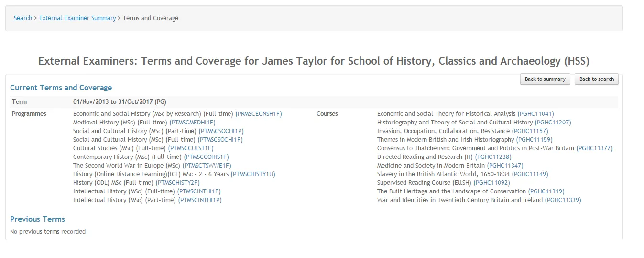Click 'Directed Reading and Research (II)' text
The image size is (644, 258).
click(425, 157)
